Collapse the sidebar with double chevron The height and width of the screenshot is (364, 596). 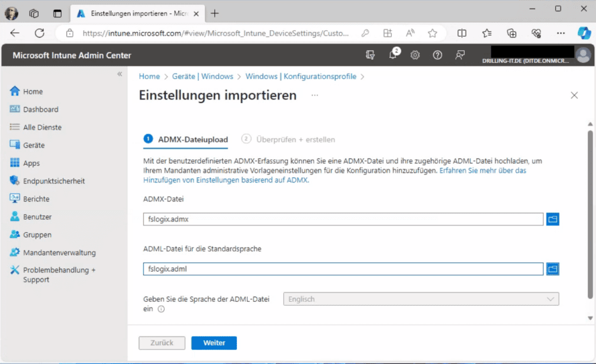click(120, 74)
